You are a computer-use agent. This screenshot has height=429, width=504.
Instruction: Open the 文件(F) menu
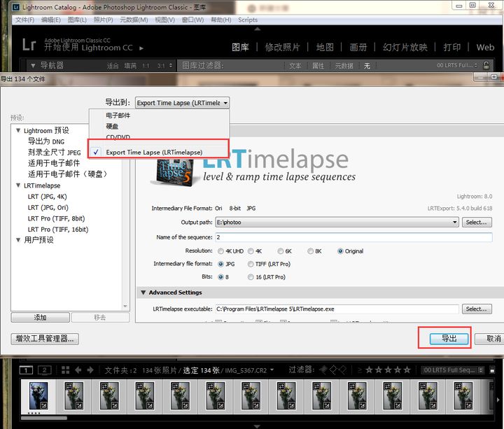coord(24,20)
